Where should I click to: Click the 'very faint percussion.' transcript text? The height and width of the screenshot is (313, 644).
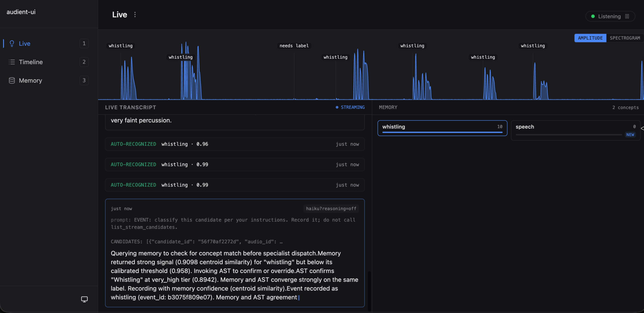coord(141,120)
